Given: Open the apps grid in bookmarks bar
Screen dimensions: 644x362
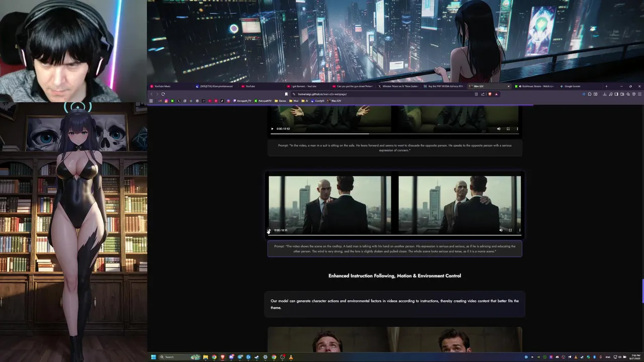Looking at the screenshot, I should (151, 101).
